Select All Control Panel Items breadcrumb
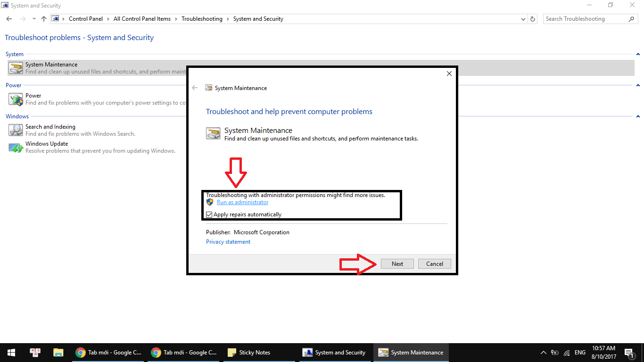The image size is (644, 362). click(142, 19)
